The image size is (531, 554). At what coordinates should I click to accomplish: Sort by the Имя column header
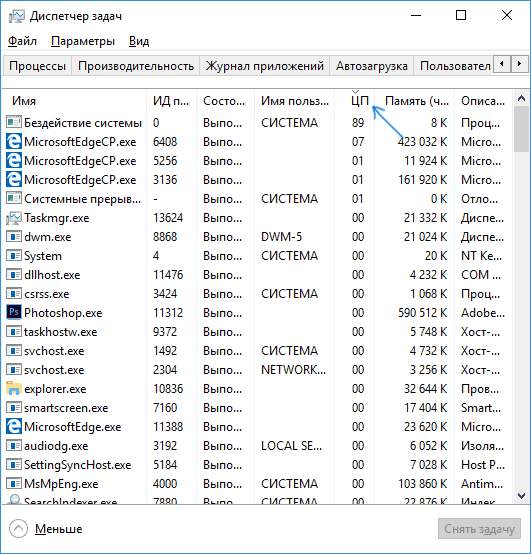(75, 101)
